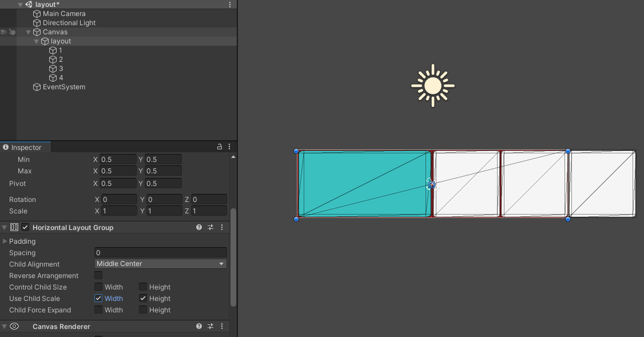Image resolution: width=644 pixels, height=337 pixels.
Task: Uncheck Use Child Scale Height
Action: click(143, 298)
